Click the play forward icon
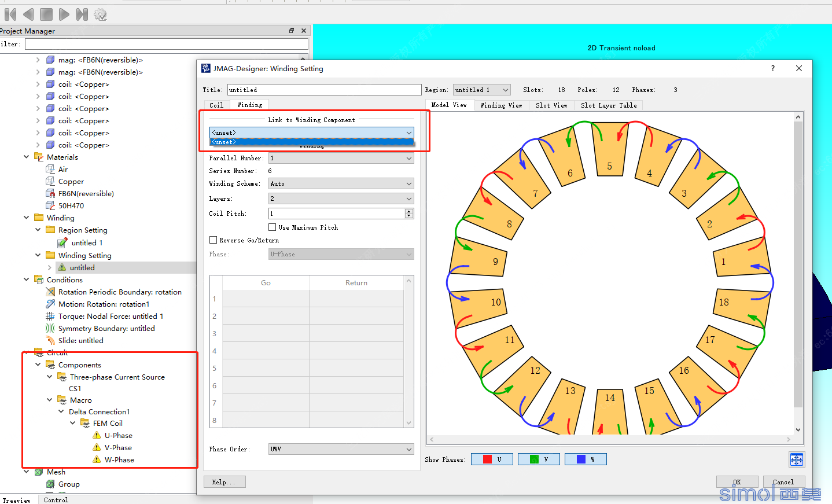The image size is (832, 504). click(x=64, y=14)
